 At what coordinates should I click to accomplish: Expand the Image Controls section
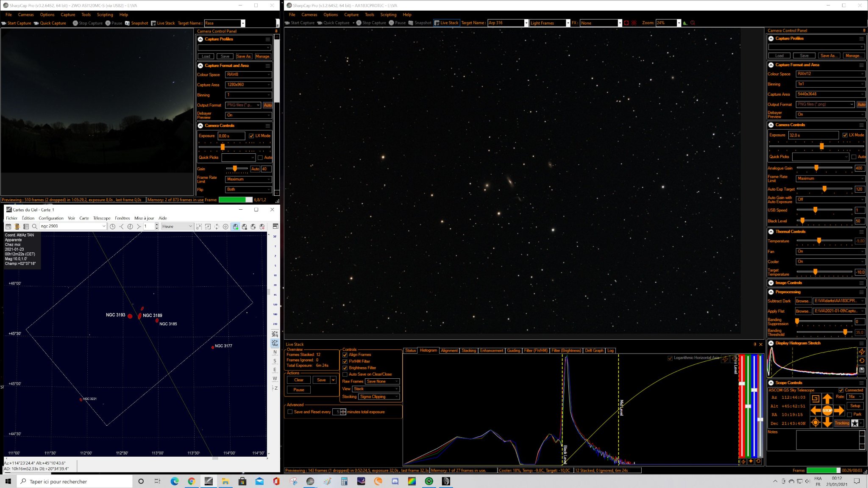[771, 283]
